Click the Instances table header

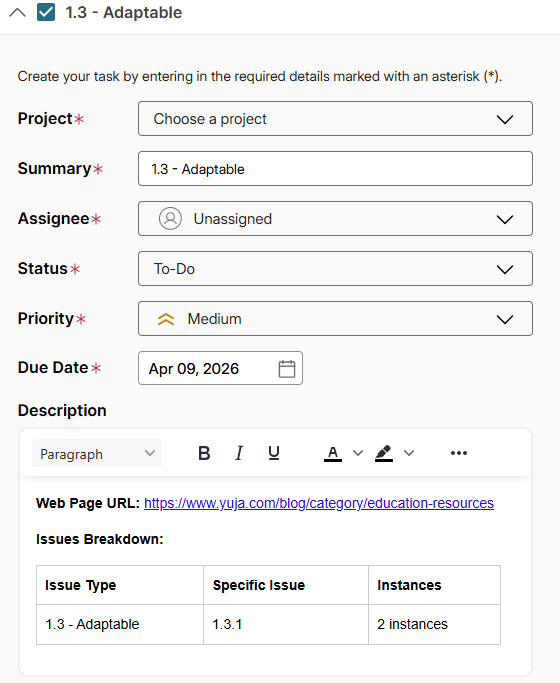tap(435, 585)
